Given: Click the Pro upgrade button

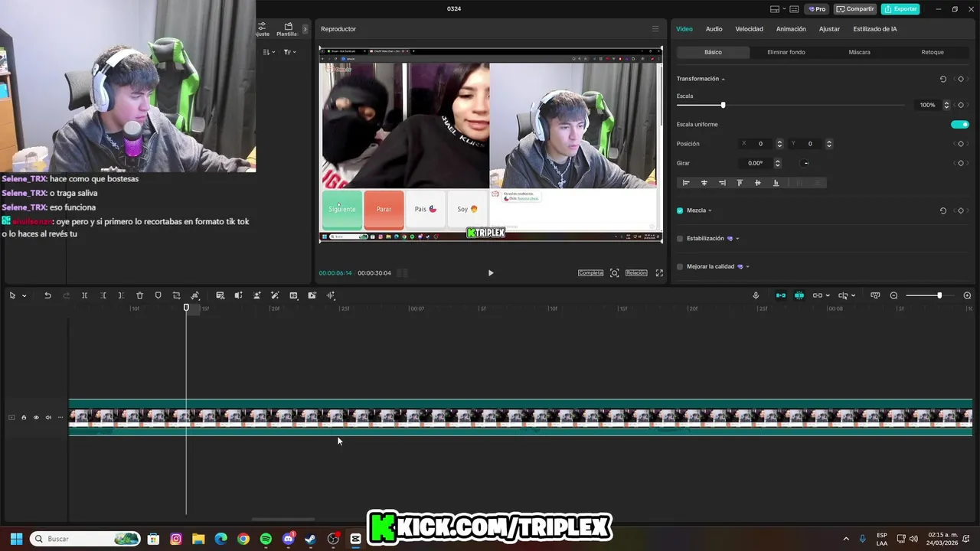Looking at the screenshot, I should (817, 9).
